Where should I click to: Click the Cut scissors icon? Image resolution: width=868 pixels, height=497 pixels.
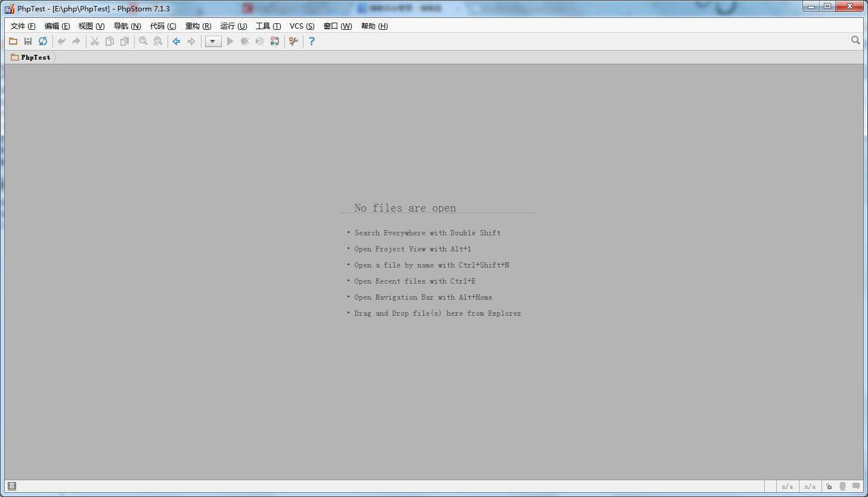click(x=95, y=41)
